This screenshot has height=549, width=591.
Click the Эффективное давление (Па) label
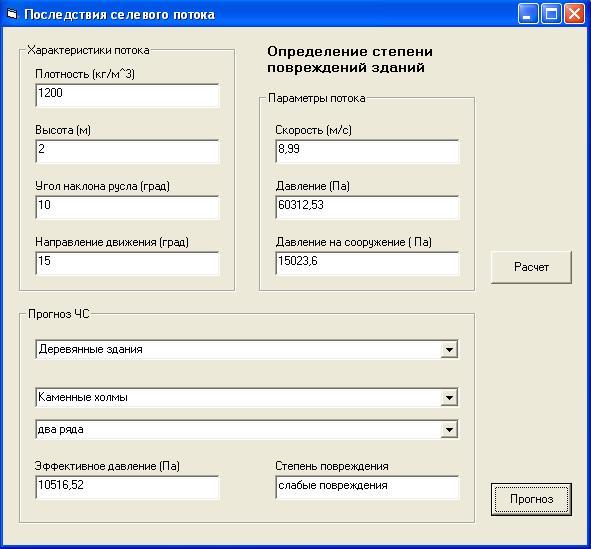[107, 466]
